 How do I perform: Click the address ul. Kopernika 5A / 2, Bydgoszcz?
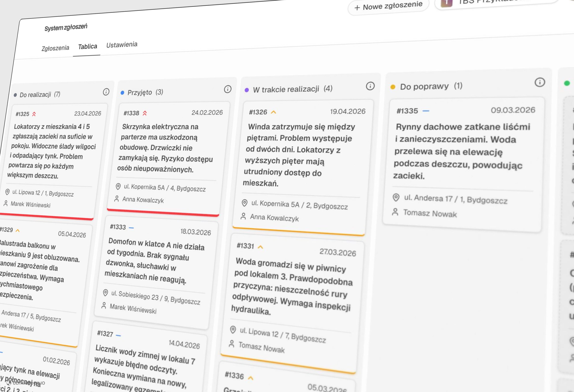(x=299, y=205)
